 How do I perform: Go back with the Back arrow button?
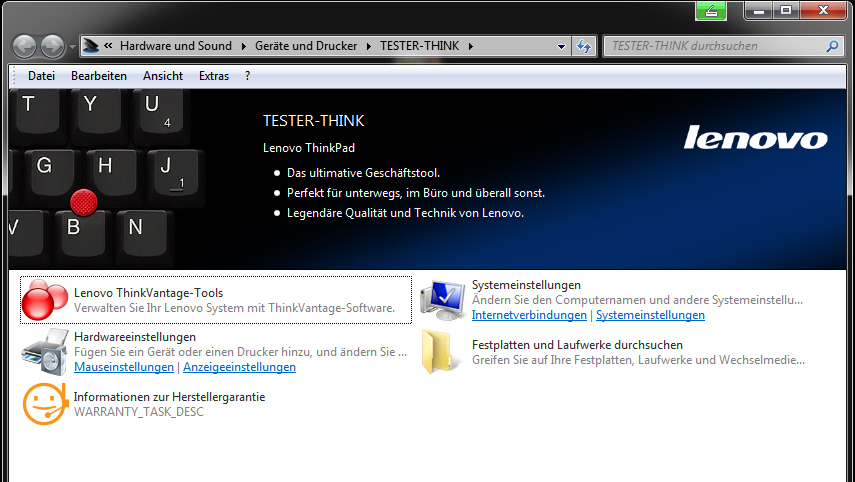(x=25, y=46)
